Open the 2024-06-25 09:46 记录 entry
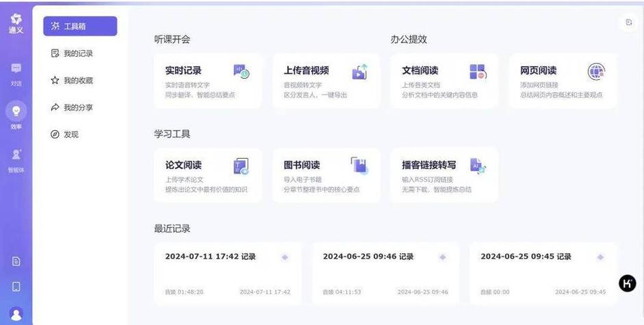644x325 pixels. 385,274
